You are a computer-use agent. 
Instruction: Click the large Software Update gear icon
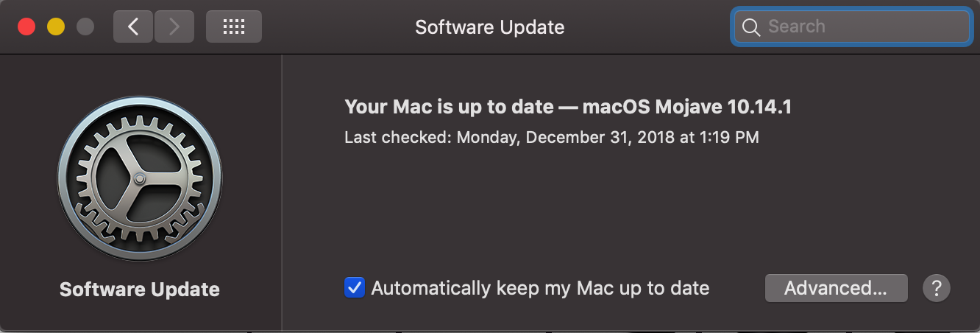(140, 179)
